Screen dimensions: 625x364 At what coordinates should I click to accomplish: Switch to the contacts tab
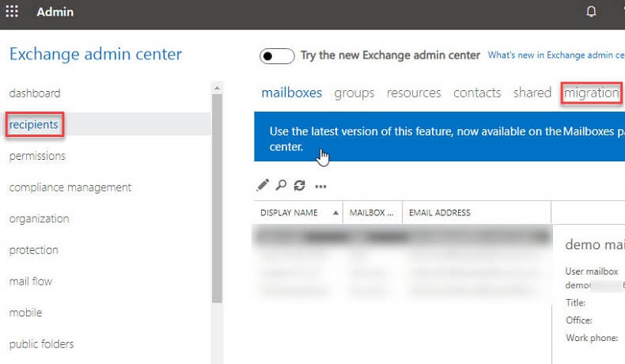click(477, 93)
